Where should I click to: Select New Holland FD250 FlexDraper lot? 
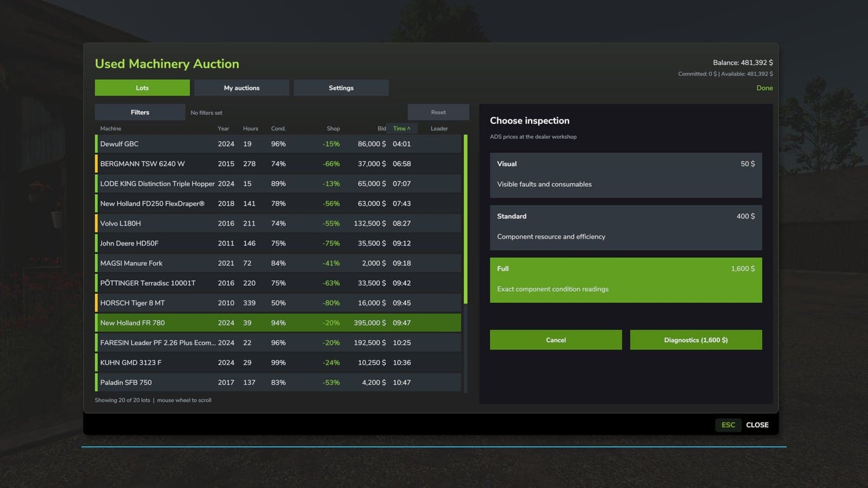pyautogui.click(x=278, y=203)
